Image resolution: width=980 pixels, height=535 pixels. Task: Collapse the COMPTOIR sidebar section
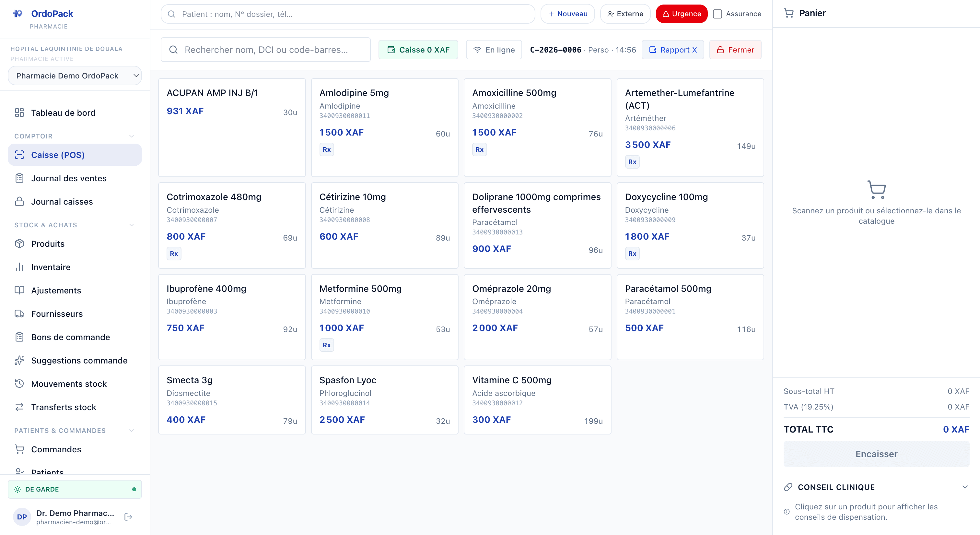click(131, 136)
